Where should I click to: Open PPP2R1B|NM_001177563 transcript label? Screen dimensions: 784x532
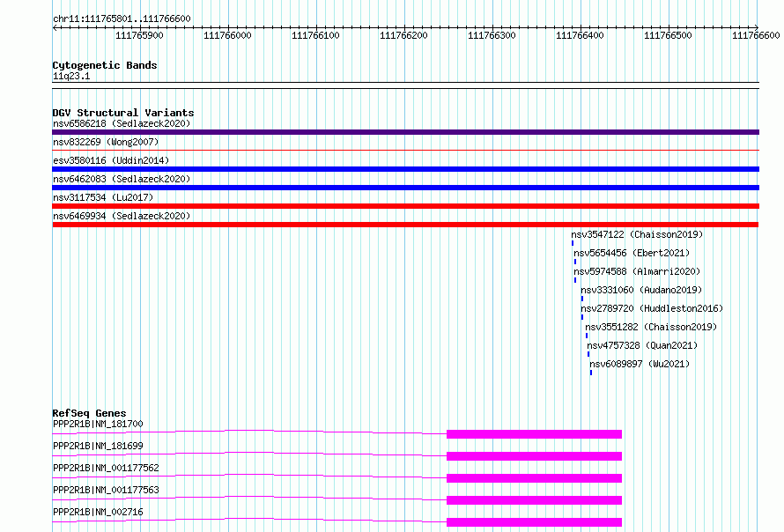click(106, 490)
